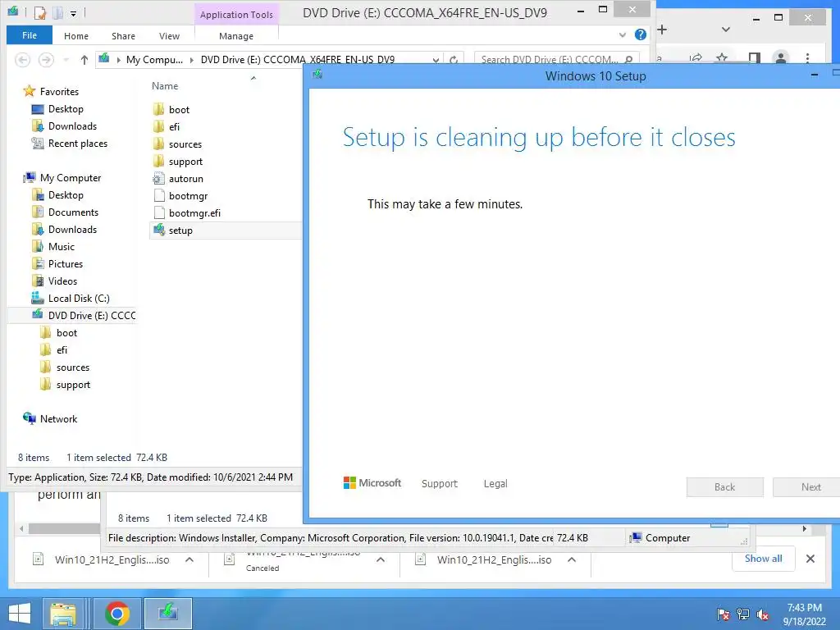Open Windows Start button

tap(20, 614)
